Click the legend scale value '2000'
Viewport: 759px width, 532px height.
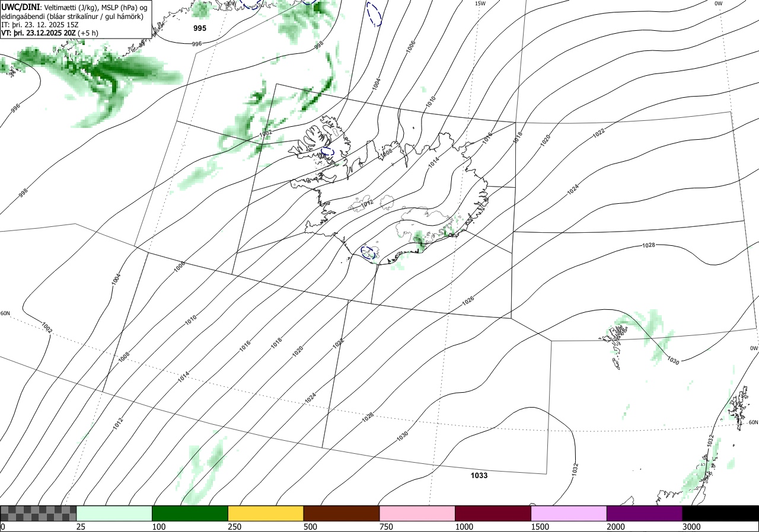point(616,527)
